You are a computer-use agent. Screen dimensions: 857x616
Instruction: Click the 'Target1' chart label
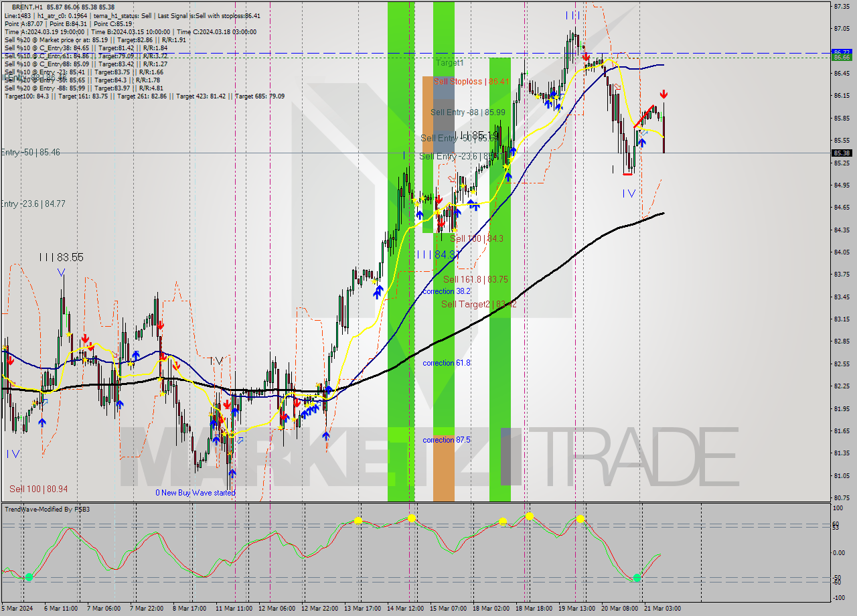click(449, 62)
